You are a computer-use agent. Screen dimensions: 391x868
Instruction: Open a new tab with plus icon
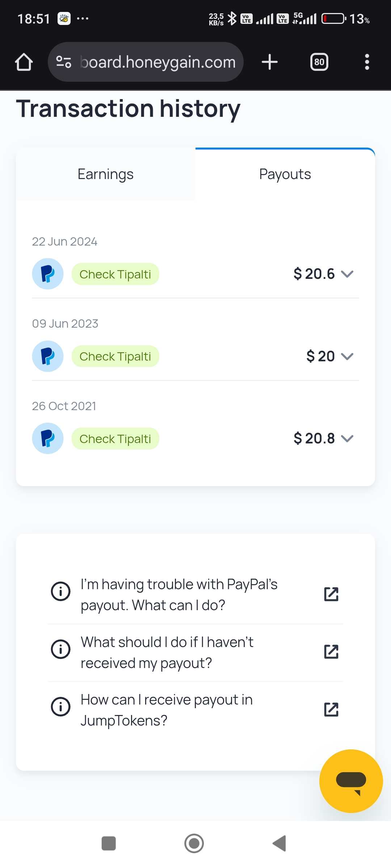pos(270,62)
